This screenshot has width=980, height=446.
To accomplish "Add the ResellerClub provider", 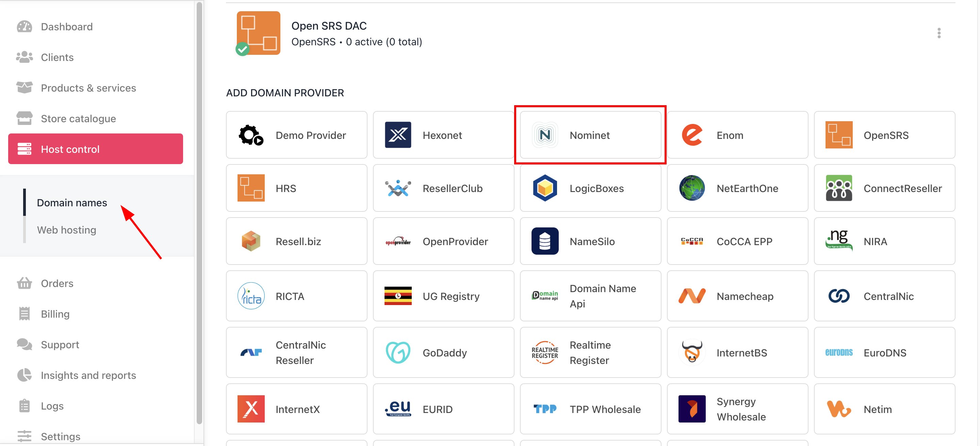I will [443, 188].
